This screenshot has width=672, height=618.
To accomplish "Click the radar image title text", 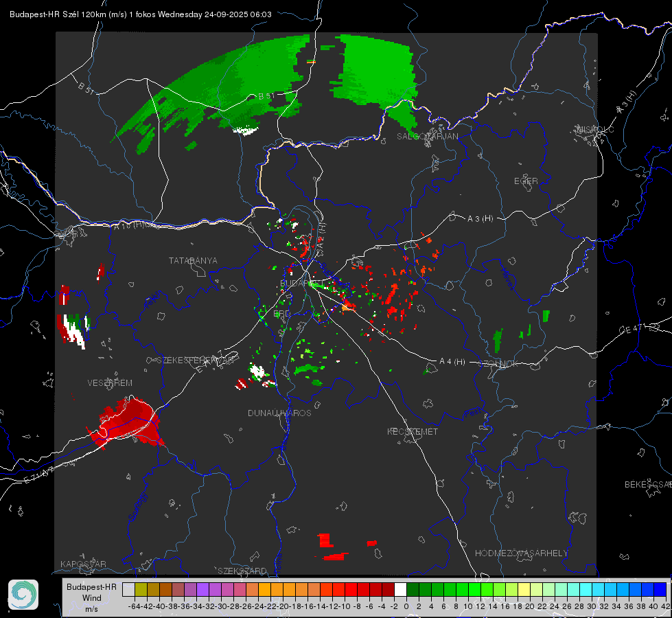I will [x=141, y=14].
